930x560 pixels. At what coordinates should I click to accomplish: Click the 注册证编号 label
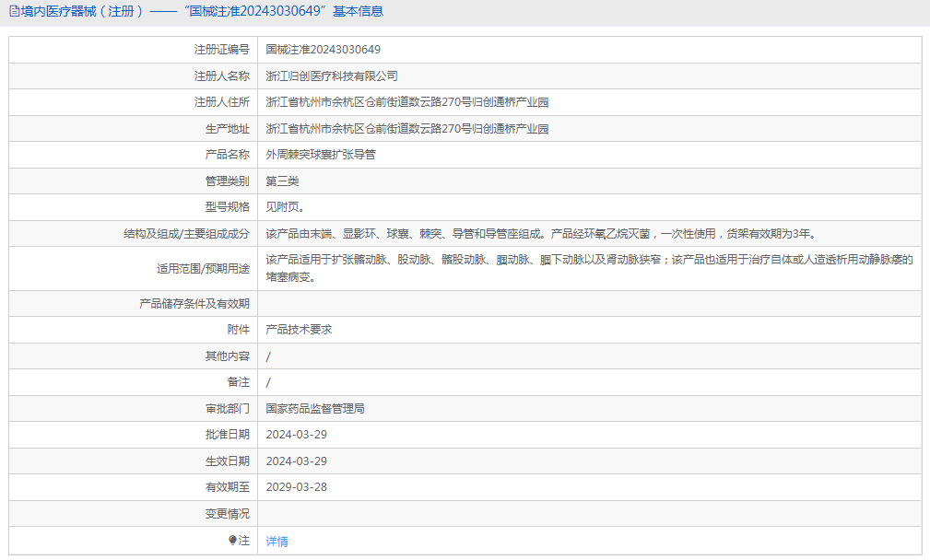222,50
